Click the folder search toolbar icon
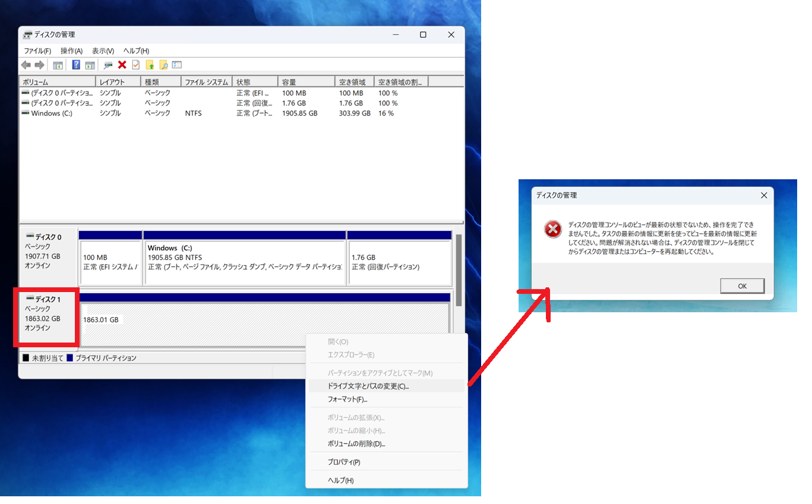Screen dimensions: 812x504 tap(163, 64)
